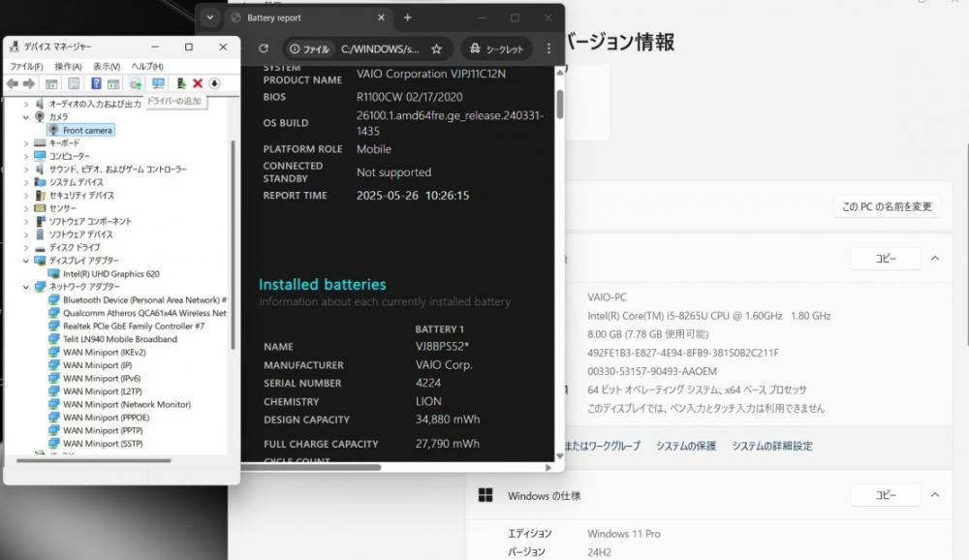
Task: Select Intel(R) UHD Graphics 620
Action: tap(111, 274)
